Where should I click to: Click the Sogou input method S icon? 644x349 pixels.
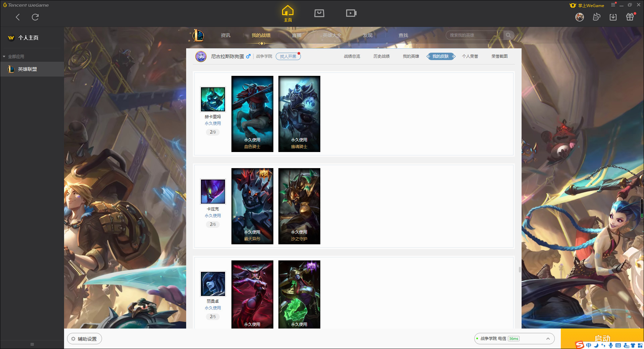coord(580,345)
